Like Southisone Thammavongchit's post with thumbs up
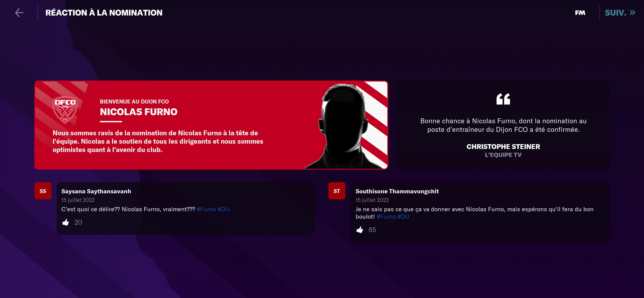The image size is (644, 298). (x=360, y=230)
